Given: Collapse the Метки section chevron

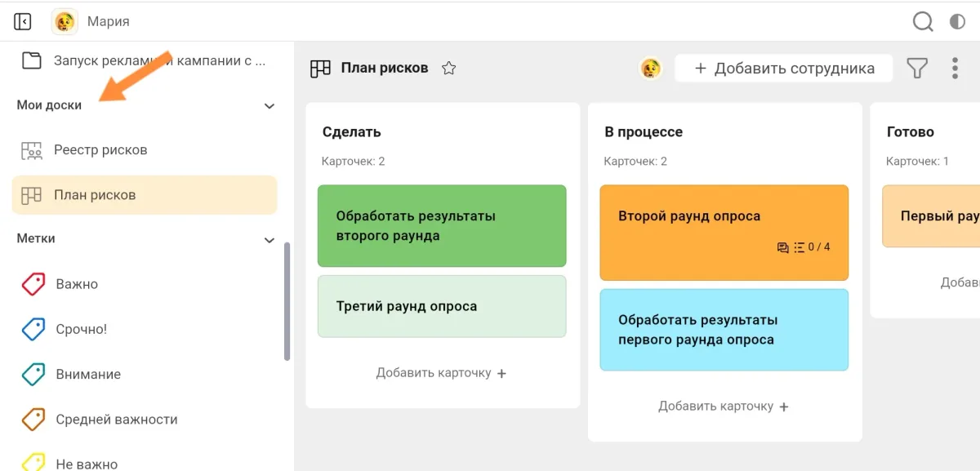Looking at the screenshot, I should point(269,240).
